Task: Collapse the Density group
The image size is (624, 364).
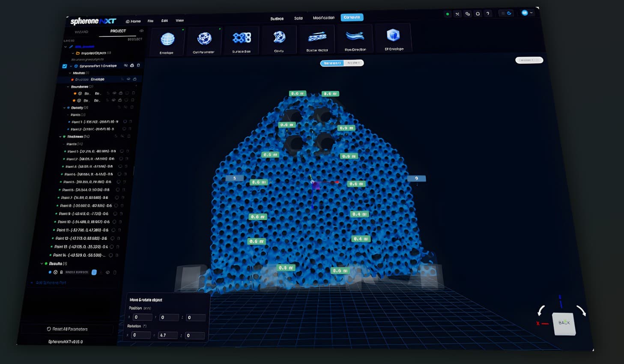Action: 64,108
